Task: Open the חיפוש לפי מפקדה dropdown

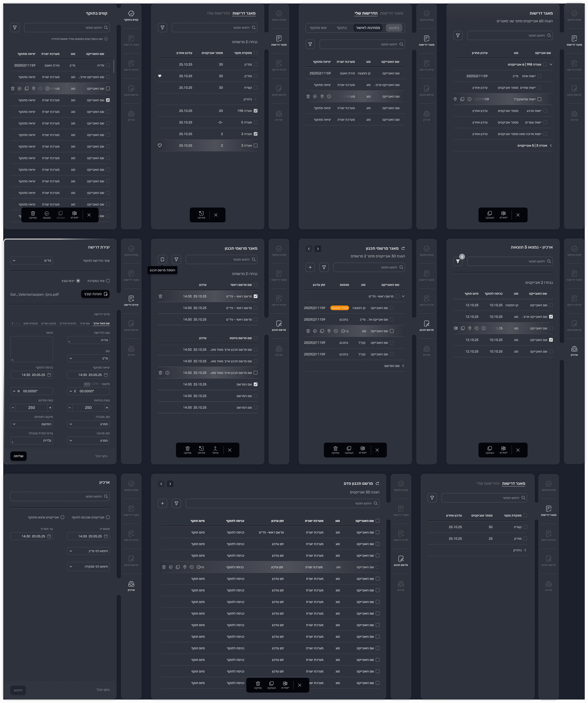Action: (88, 566)
